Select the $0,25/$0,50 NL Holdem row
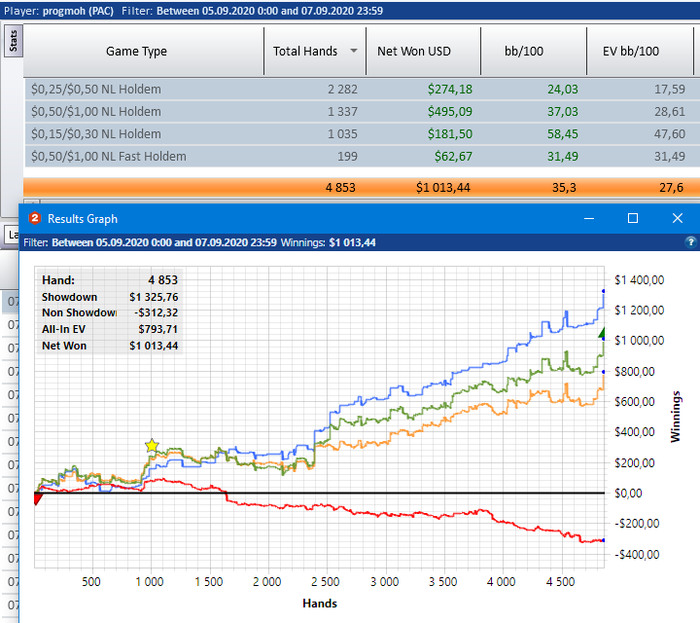Viewport: 700px width, 623px height. [x=362, y=89]
